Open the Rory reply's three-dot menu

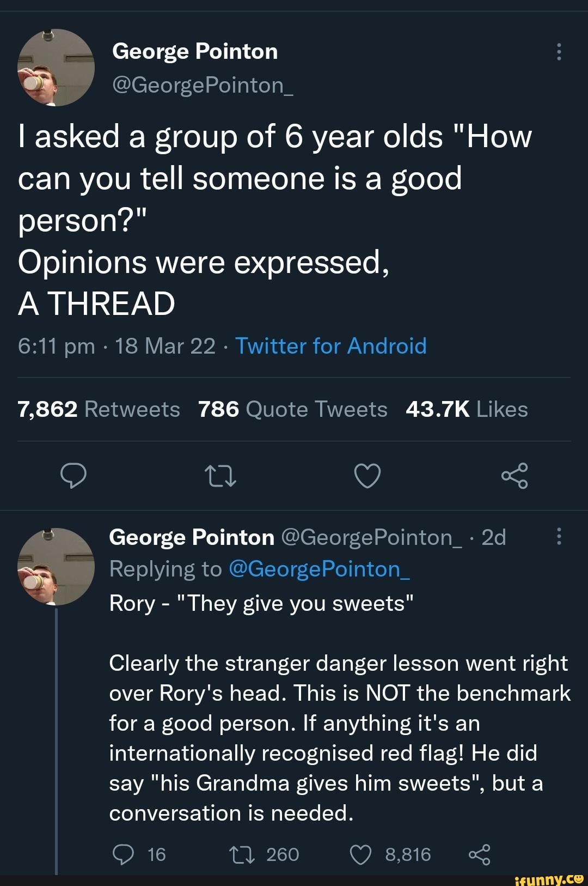558,537
